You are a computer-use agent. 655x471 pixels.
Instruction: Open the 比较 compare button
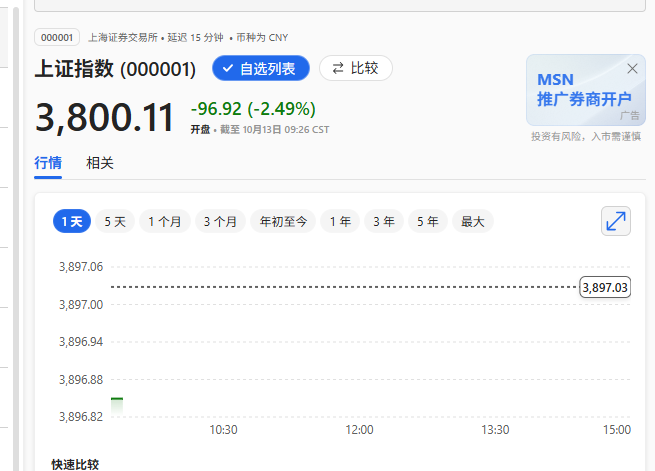[x=355, y=68]
